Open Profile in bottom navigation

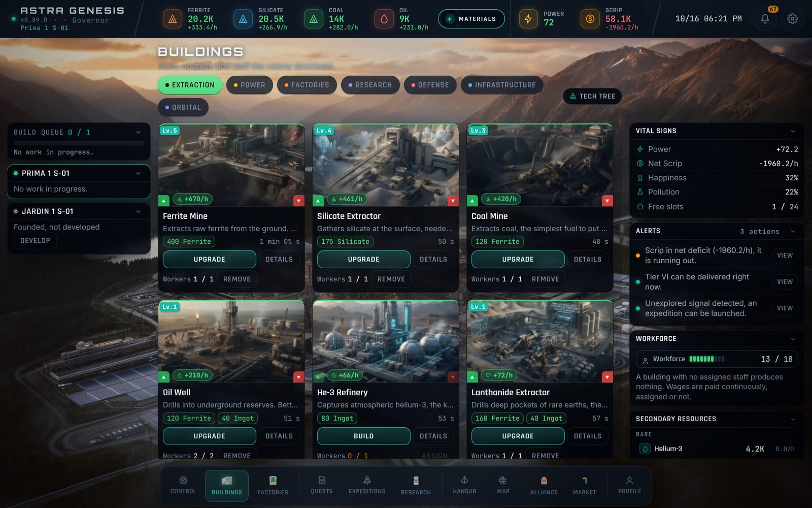[629, 485]
